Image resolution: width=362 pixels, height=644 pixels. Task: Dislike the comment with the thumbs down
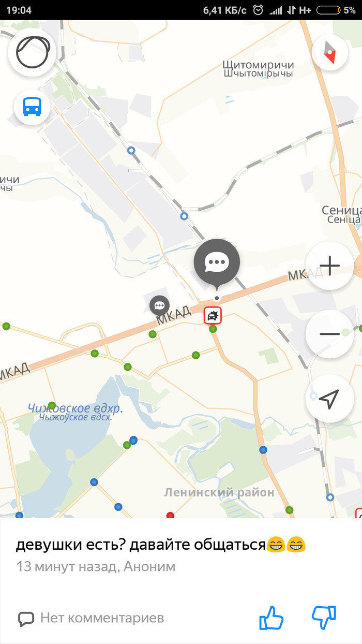[324, 618]
